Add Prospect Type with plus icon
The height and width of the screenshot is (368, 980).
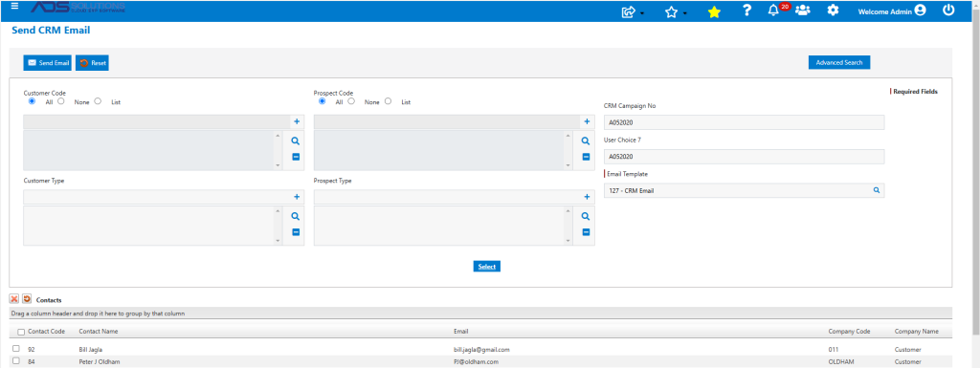click(x=587, y=197)
